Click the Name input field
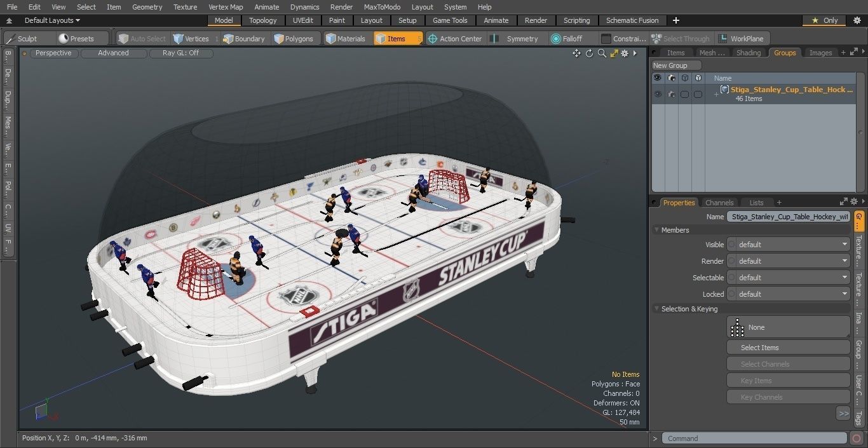 788,217
